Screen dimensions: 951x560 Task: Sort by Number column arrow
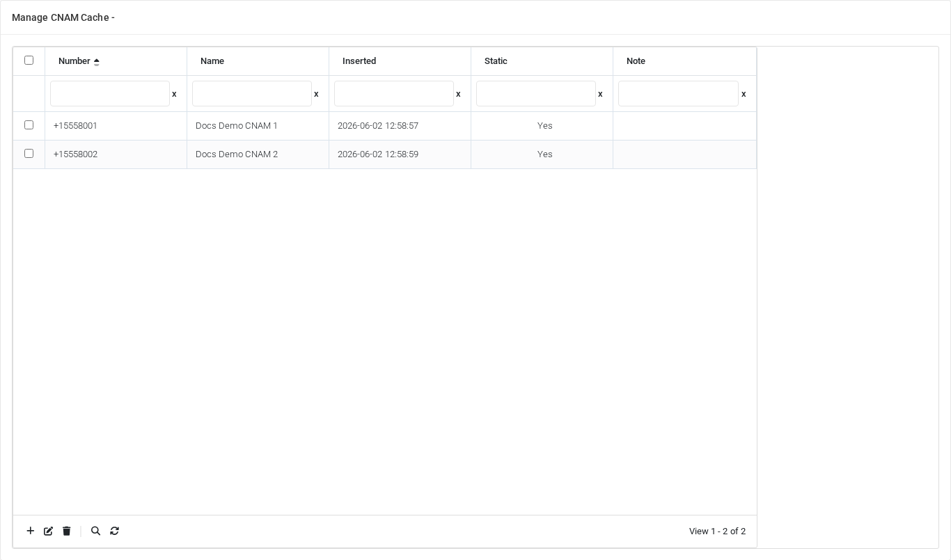tap(97, 61)
